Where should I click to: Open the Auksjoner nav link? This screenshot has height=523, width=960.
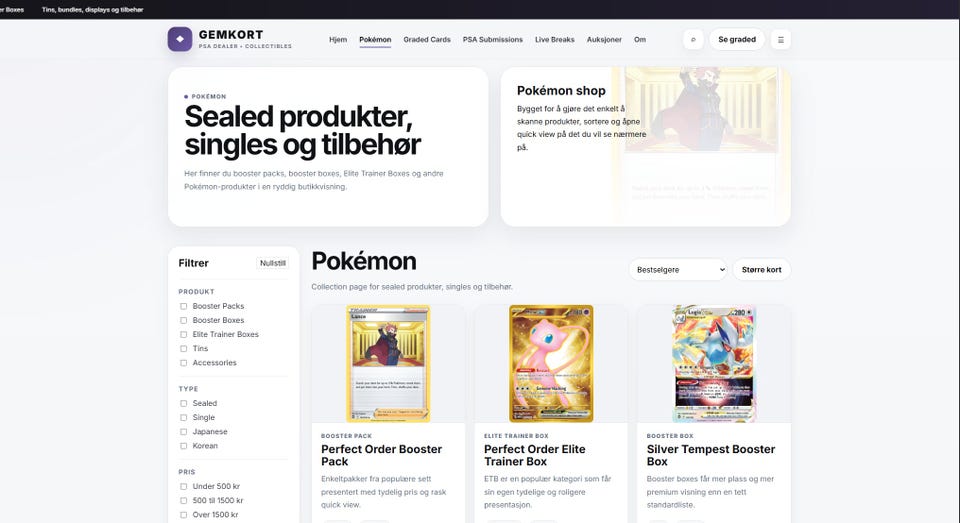pyautogui.click(x=604, y=40)
